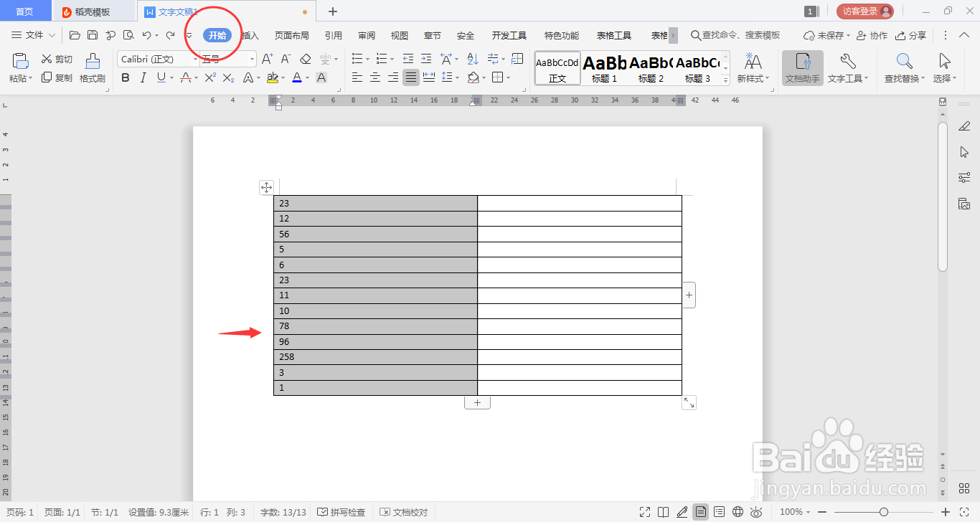Open text highlight color picker
Image resolution: width=980 pixels, height=522 pixels.
282,77
